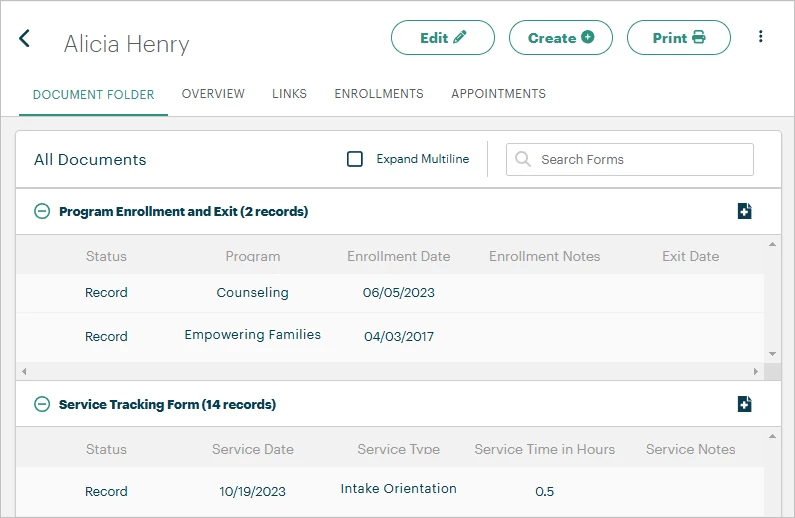This screenshot has height=518, width=795.
Task: Click the 0.5 service time value
Action: [x=545, y=491]
